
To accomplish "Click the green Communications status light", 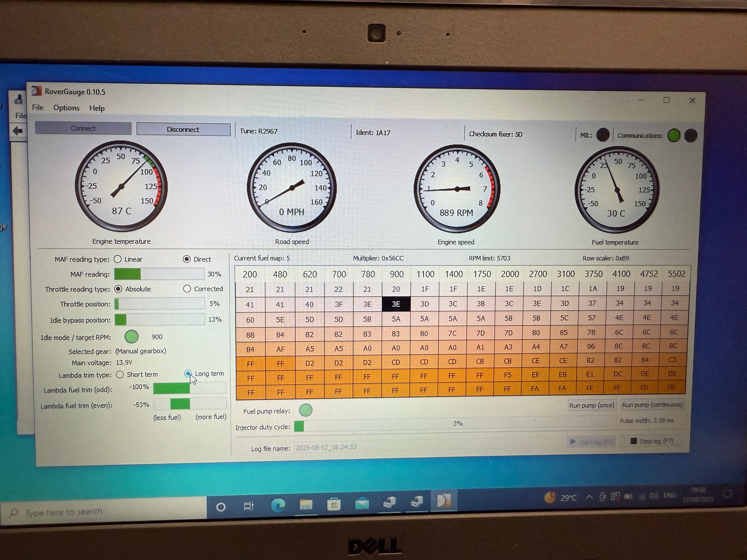I will 674,135.
